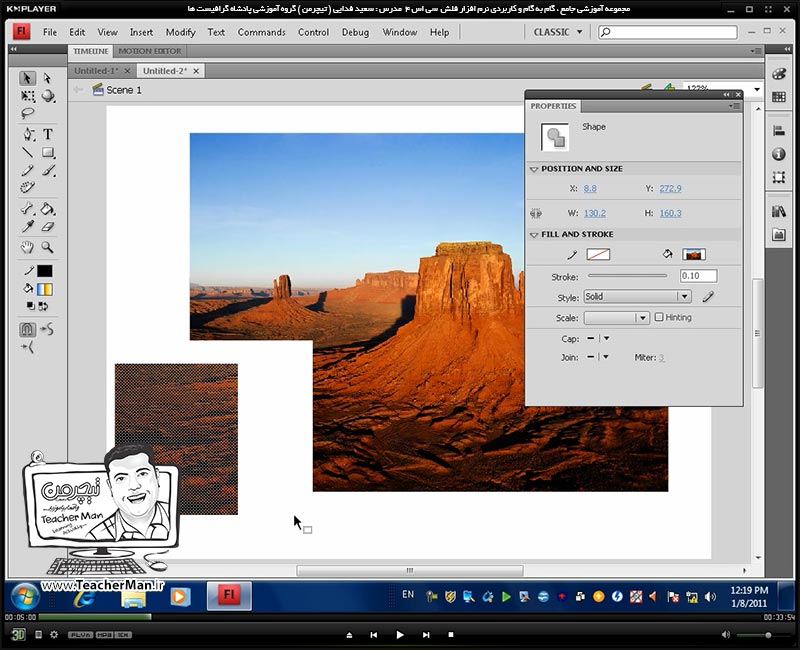The width and height of the screenshot is (800, 650).
Task: Switch to the Motion Editor tab
Action: click(149, 51)
